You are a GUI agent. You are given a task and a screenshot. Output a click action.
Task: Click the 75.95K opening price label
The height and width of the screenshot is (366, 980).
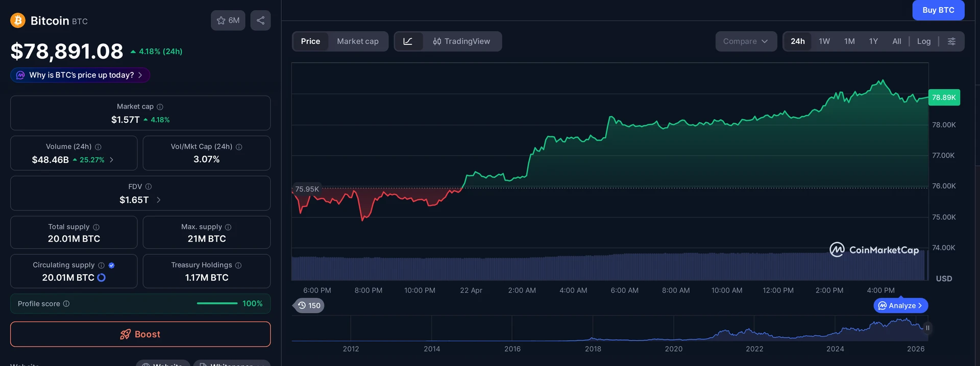[307, 189]
